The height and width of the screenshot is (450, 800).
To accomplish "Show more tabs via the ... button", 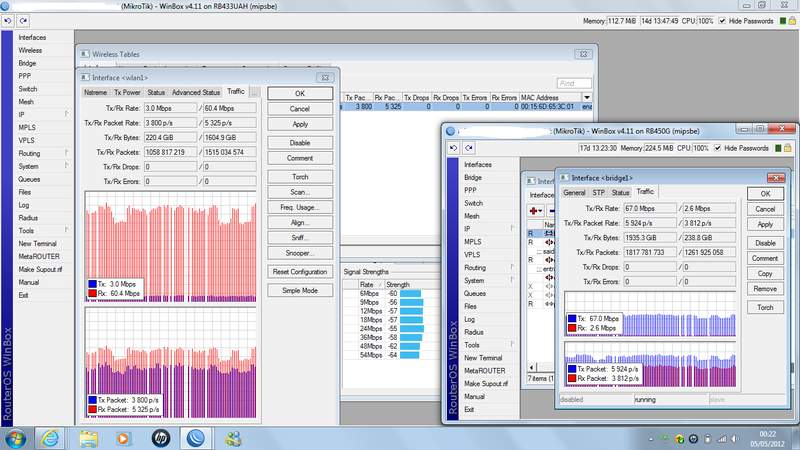I will 255,92.
